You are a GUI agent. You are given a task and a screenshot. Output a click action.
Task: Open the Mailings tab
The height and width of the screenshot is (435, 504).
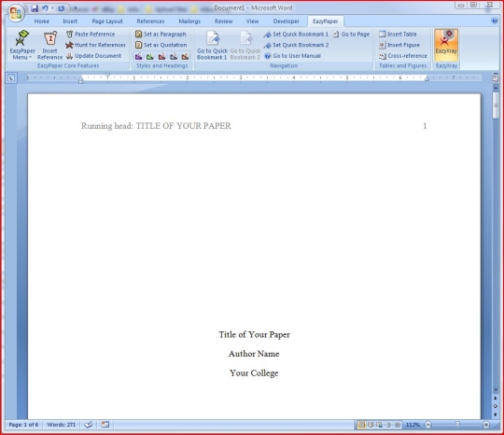pos(189,21)
